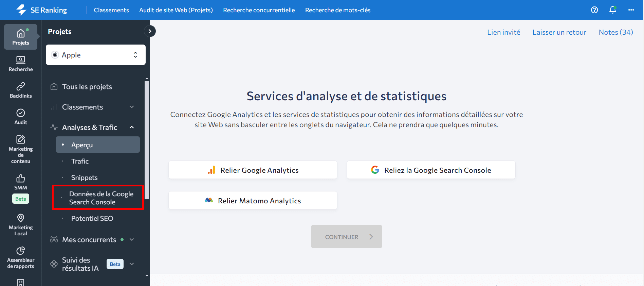Open Marketing de contenu in sidebar
The width and height of the screenshot is (644, 286).
[21, 149]
